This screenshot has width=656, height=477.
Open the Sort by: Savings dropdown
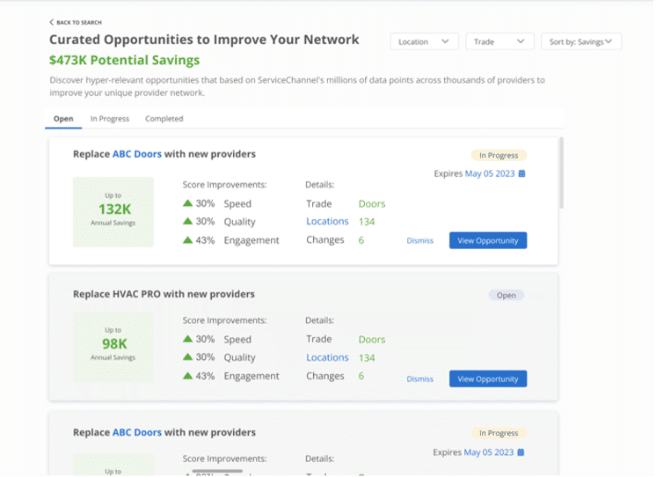tap(581, 42)
